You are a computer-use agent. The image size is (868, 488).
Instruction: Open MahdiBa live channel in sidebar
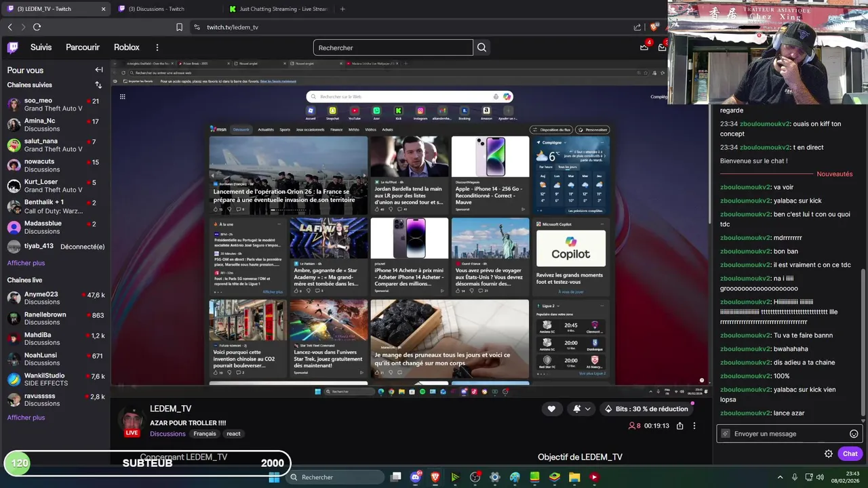pyautogui.click(x=56, y=339)
